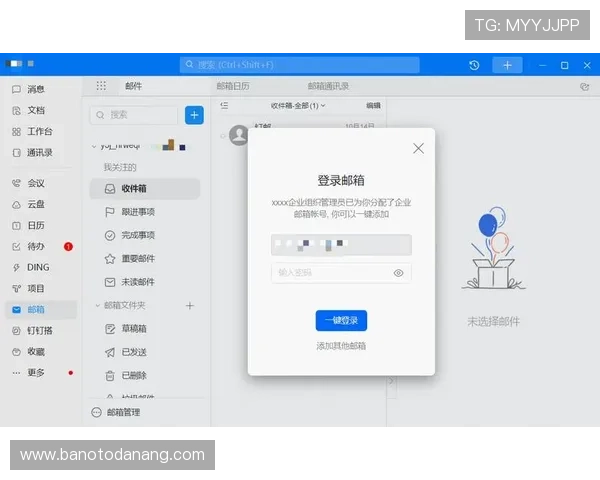600x480 pixels.
Task: Click the mail search box in sidebar
Action: (134, 115)
